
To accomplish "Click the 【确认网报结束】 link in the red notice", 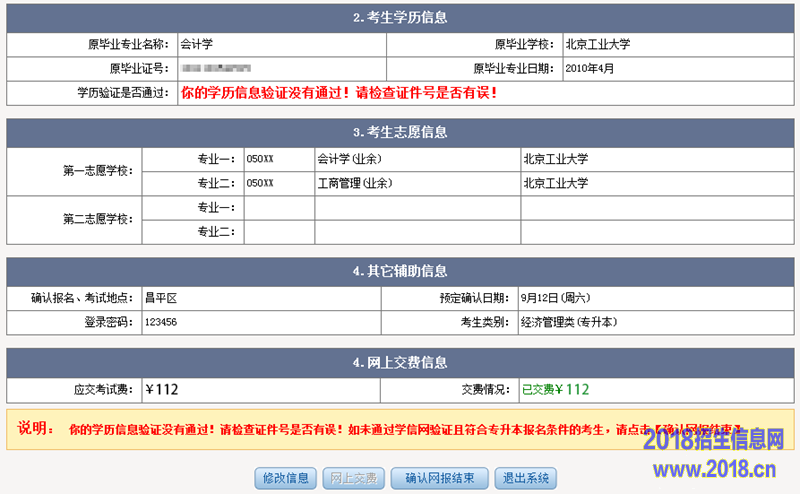I will pos(697,429).
